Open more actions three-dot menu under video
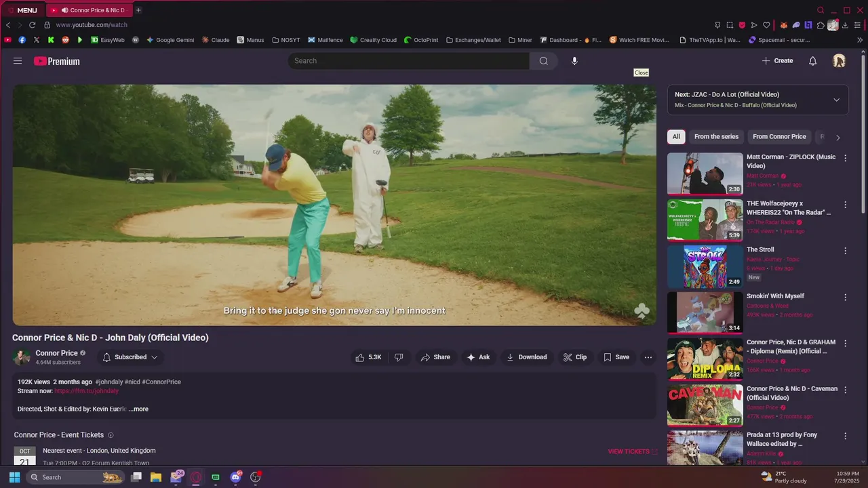Viewport: 868px width, 488px height. click(648, 357)
